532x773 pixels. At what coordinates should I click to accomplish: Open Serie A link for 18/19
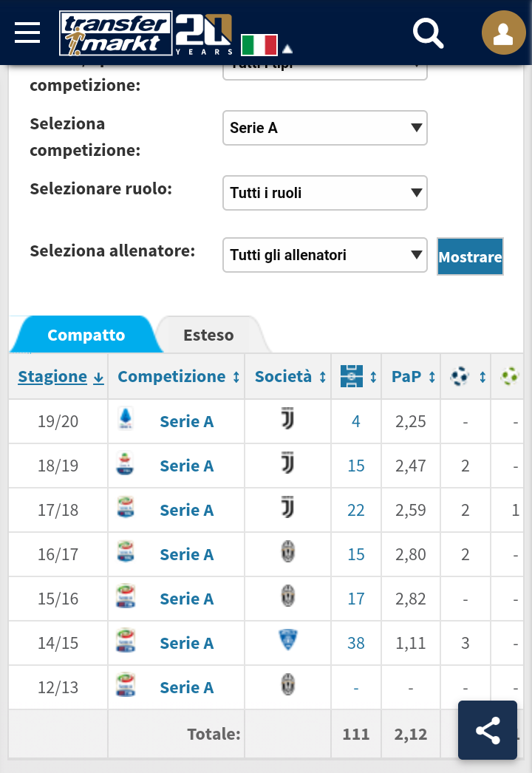[x=187, y=466]
